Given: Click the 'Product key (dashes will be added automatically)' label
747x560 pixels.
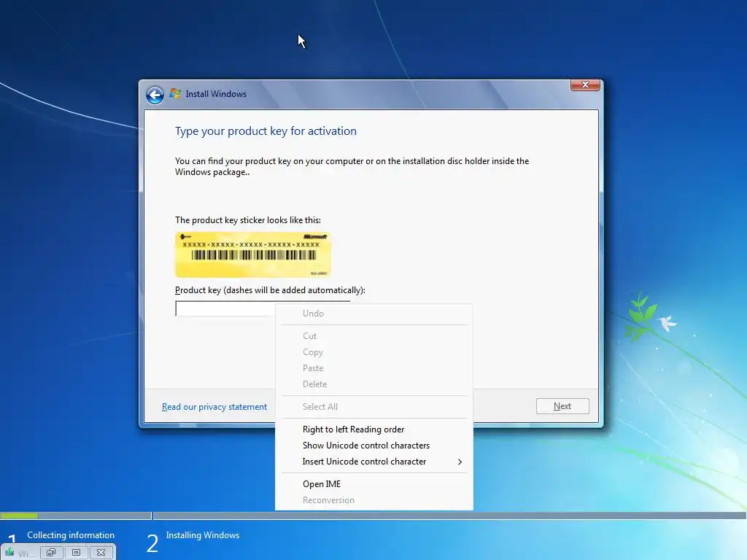Looking at the screenshot, I should coord(270,290).
